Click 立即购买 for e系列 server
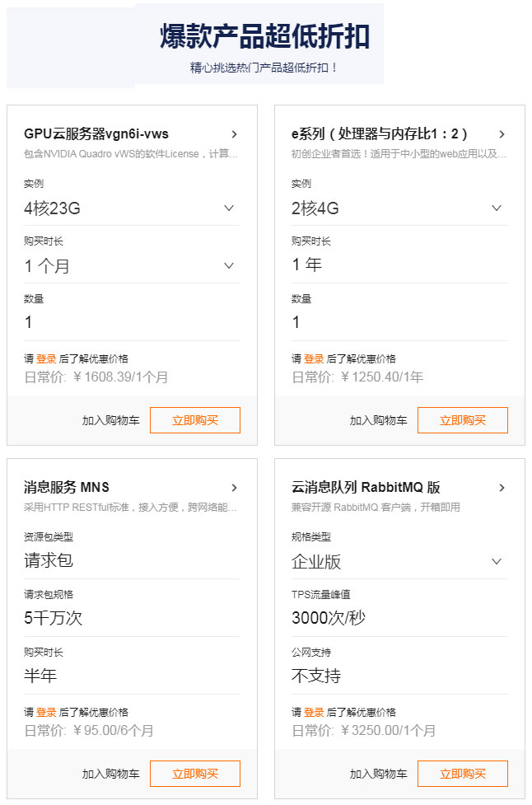Screen dimensions: 532x805 coord(463,420)
